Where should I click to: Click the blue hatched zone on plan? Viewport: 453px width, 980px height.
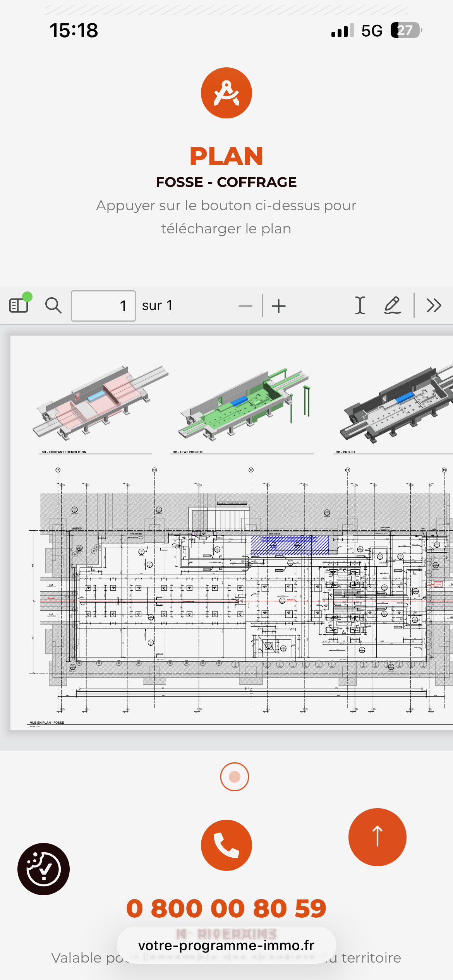pos(290,545)
